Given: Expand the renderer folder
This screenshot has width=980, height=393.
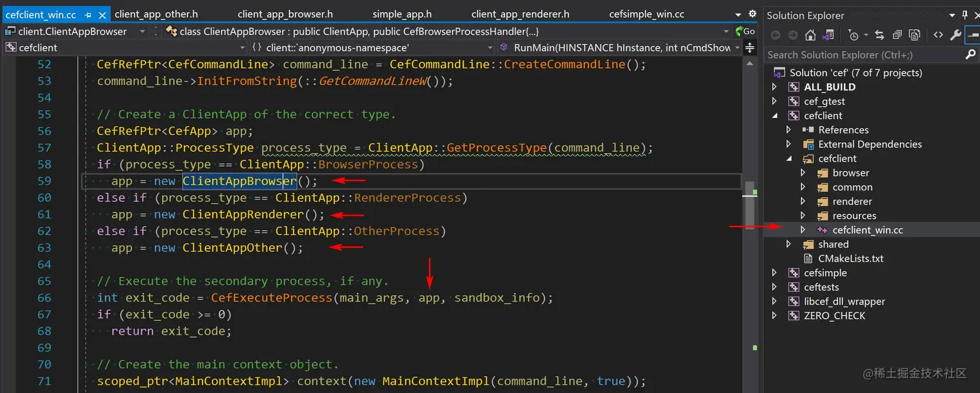Looking at the screenshot, I should tap(803, 201).
